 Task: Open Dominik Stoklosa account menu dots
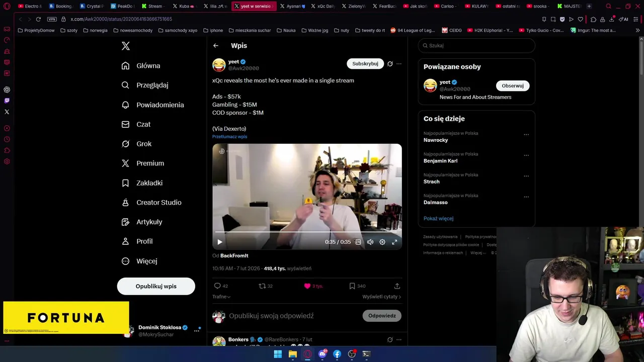click(x=197, y=331)
